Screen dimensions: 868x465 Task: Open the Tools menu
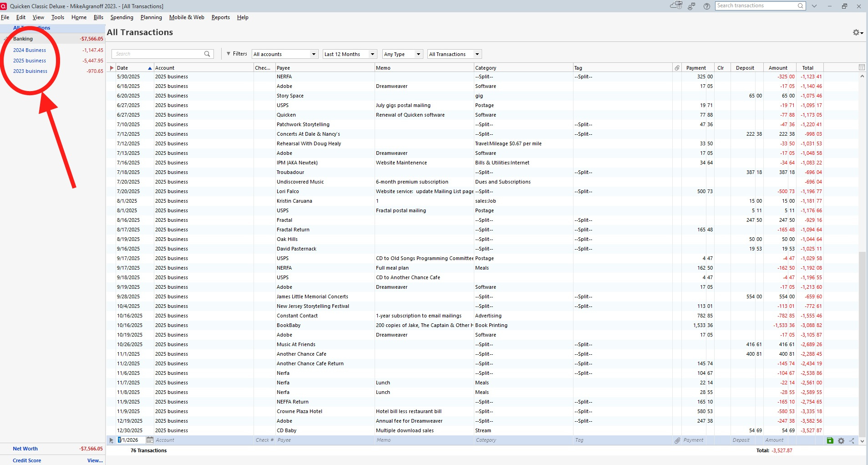click(58, 17)
